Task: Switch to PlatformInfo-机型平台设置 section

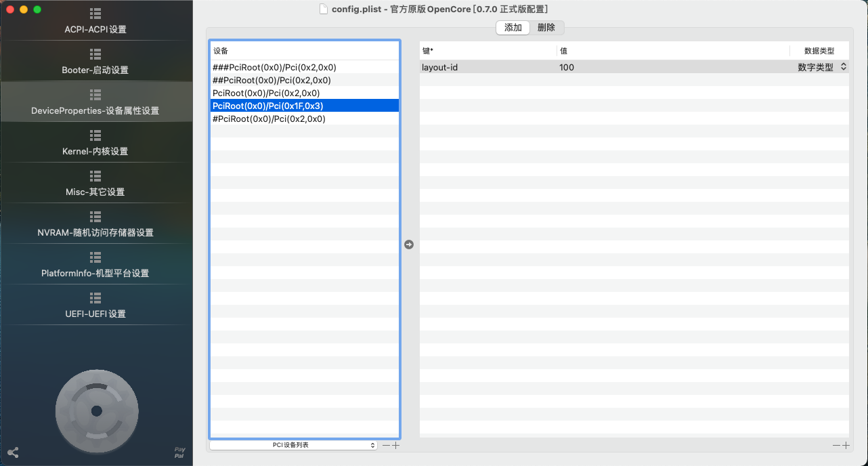Action: pos(95,265)
